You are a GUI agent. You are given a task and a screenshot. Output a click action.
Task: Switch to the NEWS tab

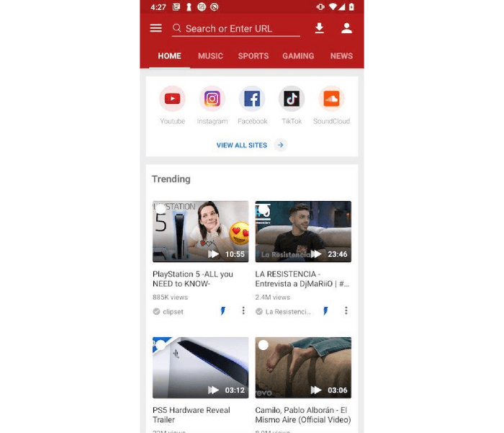(341, 55)
